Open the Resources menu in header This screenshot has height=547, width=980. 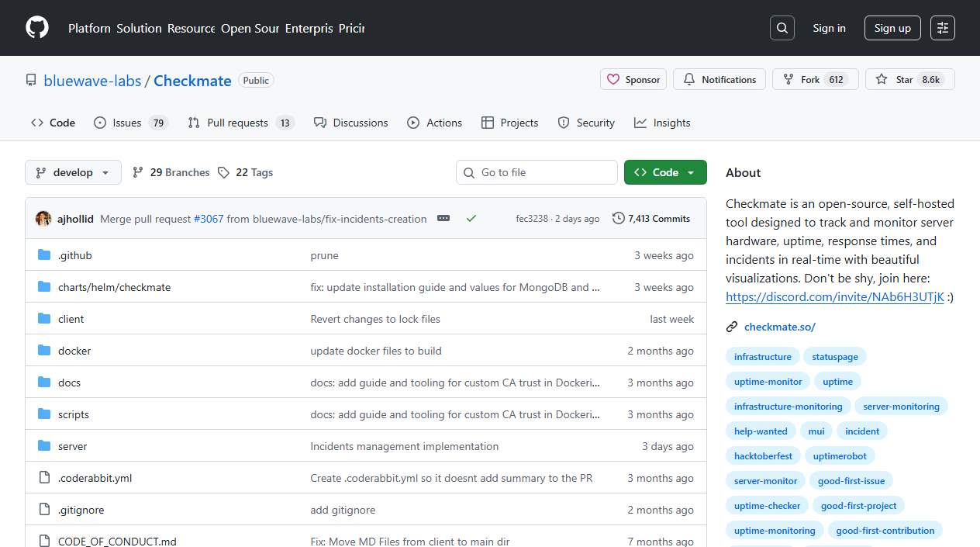point(192,28)
